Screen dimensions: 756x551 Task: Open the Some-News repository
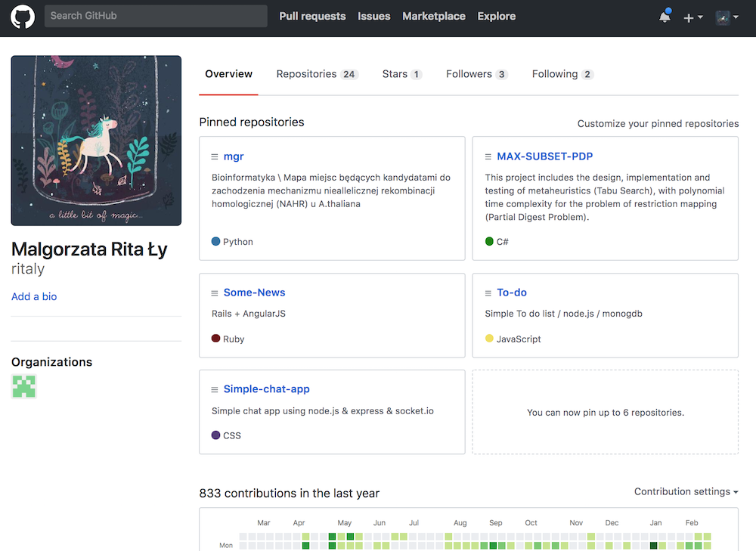(254, 293)
